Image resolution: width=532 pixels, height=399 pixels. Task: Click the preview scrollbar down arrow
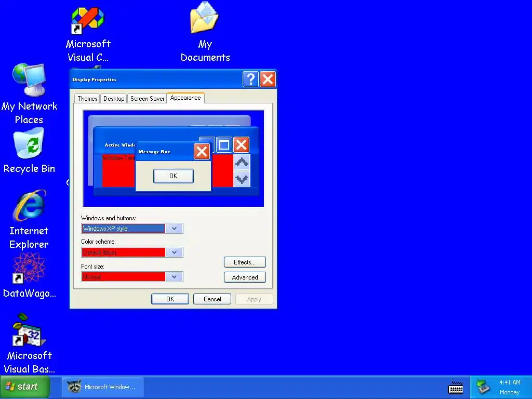tap(242, 179)
